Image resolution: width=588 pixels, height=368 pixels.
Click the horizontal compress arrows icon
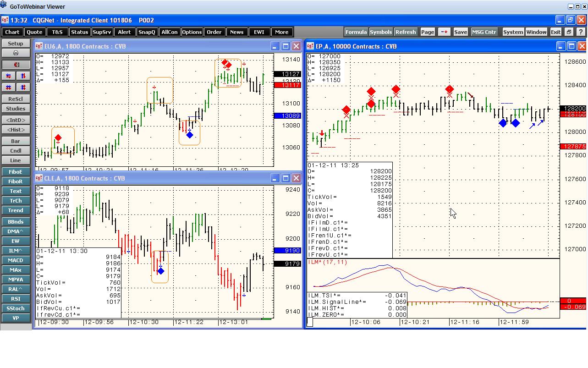[x=9, y=87]
